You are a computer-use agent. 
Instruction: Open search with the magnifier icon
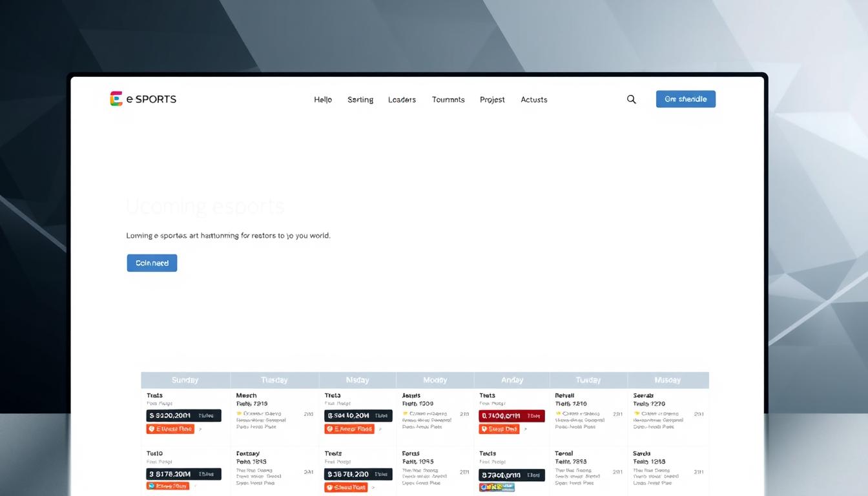632,99
